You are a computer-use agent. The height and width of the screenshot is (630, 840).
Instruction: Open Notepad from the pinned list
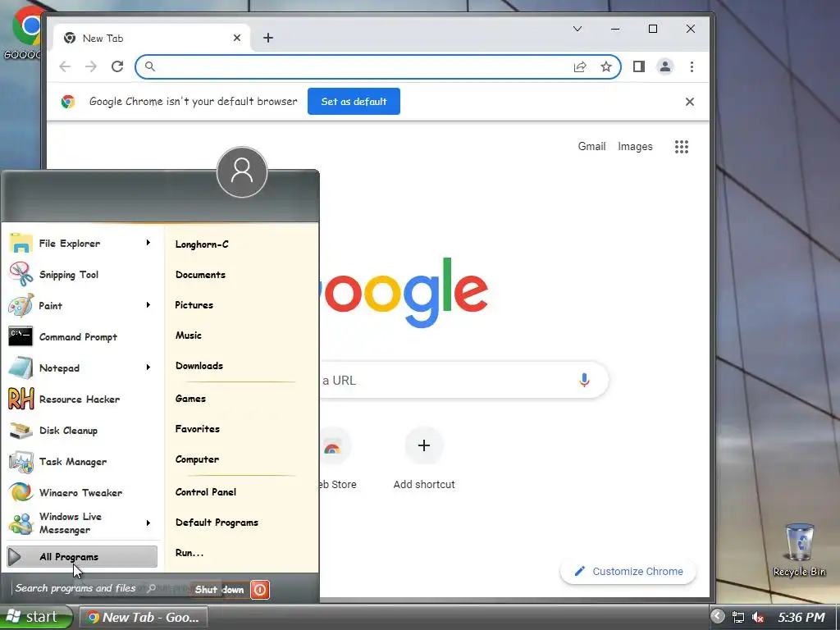click(80, 367)
